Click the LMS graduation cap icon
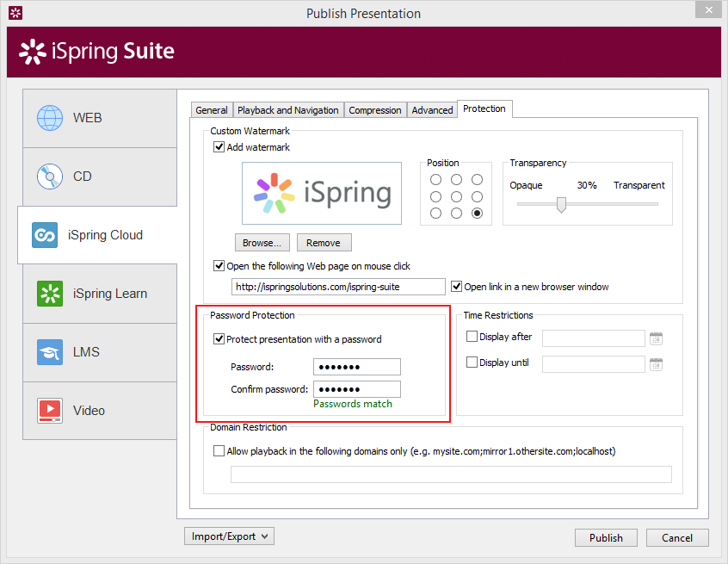728x564 pixels. (50, 352)
